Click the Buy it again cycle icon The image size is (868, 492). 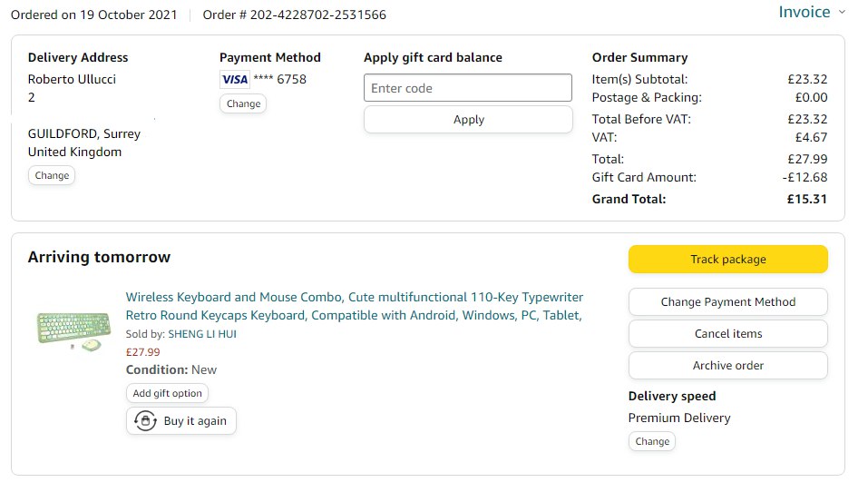[x=145, y=421]
